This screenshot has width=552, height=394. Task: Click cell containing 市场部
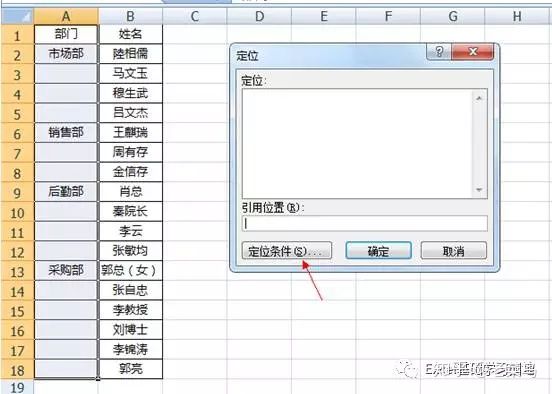[x=66, y=54]
